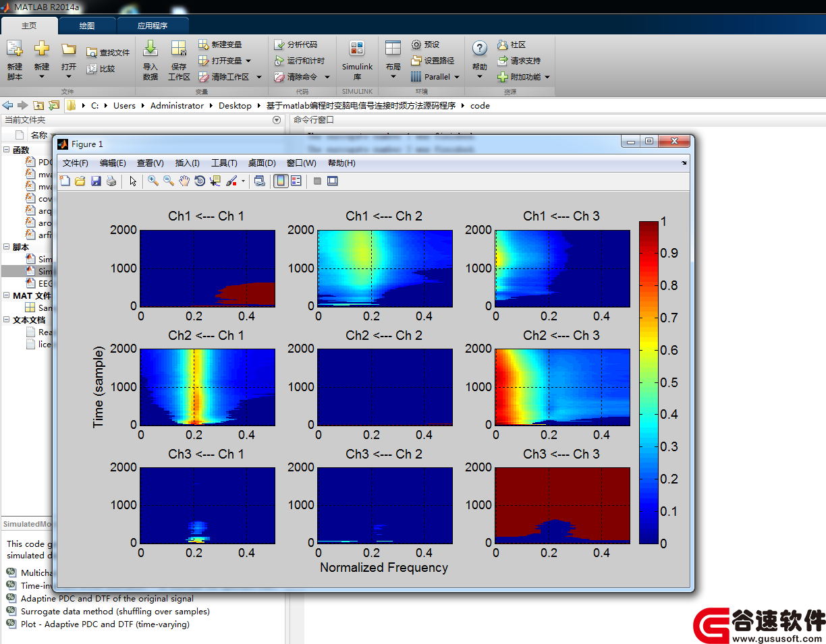Expand the Clear Workspace (清除工作区) dropdown

coord(258,77)
